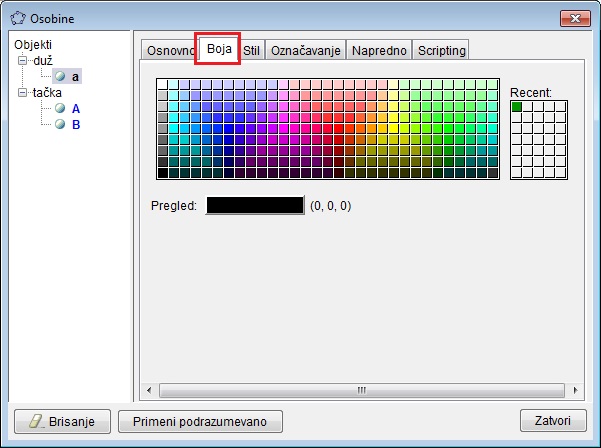Select the sphere icon beside point A
Viewport: 601px width, 448px height.
click(x=60, y=108)
